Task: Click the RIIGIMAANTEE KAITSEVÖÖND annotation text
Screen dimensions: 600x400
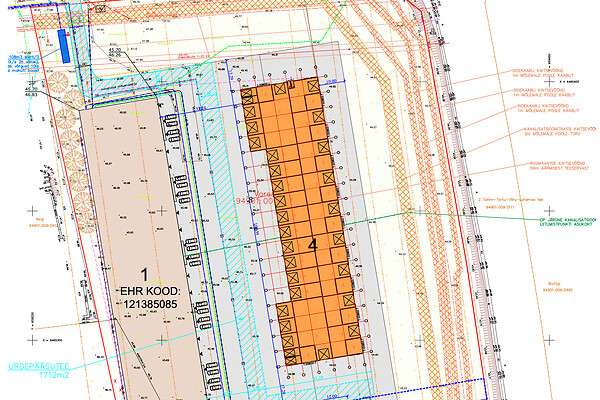Action: point(548,162)
